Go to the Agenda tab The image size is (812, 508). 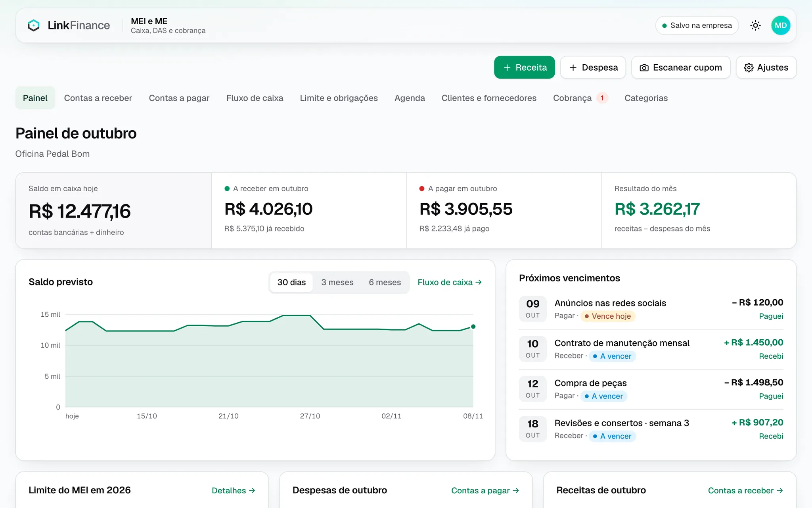[x=410, y=98]
